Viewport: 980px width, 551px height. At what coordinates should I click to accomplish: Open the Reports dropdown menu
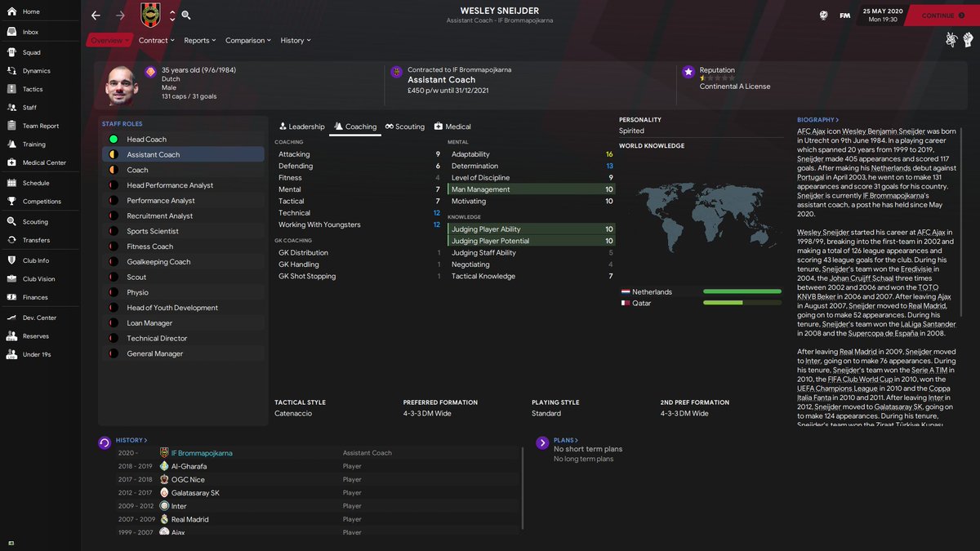point(200,40)
